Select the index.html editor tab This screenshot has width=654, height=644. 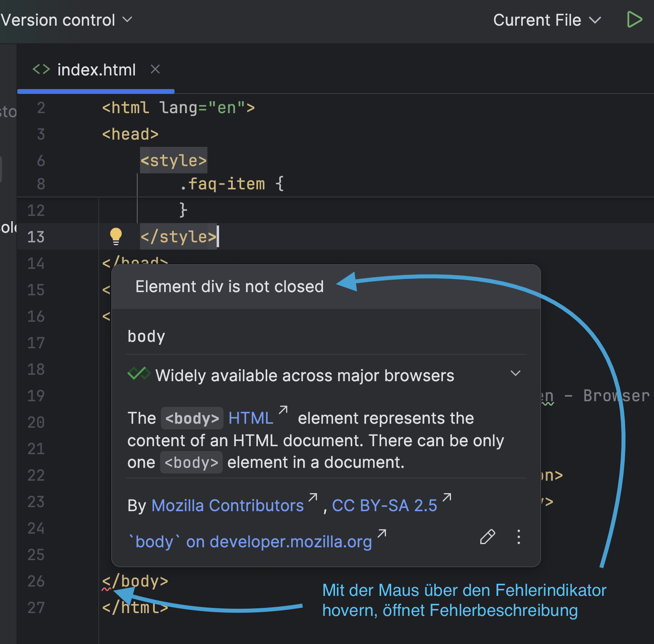(96, 70)
